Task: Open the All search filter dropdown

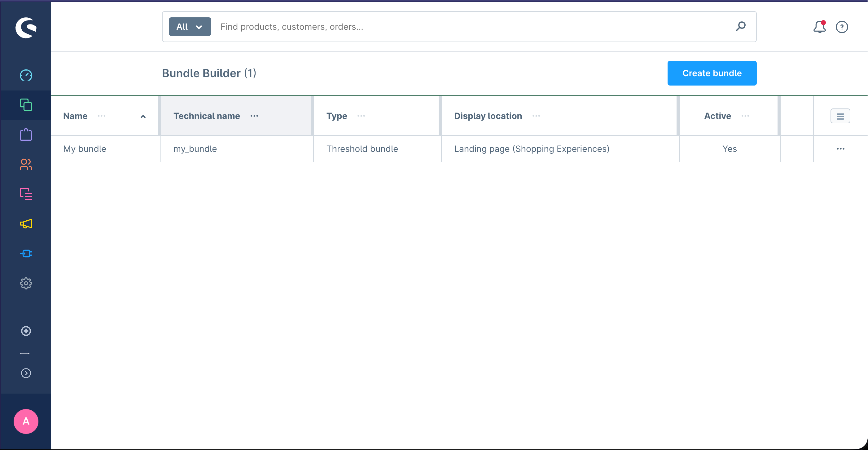Action: pos(190,27)
